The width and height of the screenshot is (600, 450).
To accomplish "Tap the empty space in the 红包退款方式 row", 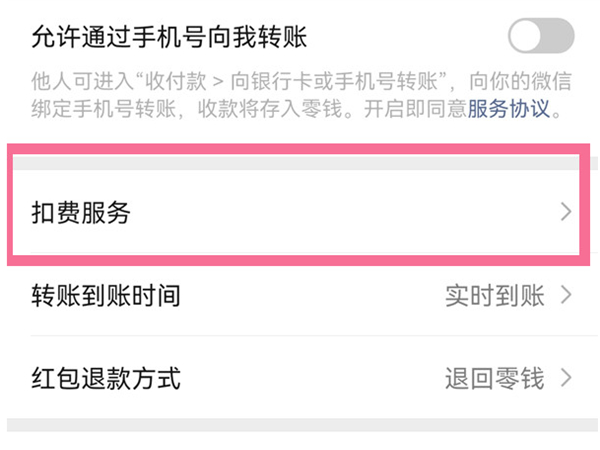I will 310,379.
